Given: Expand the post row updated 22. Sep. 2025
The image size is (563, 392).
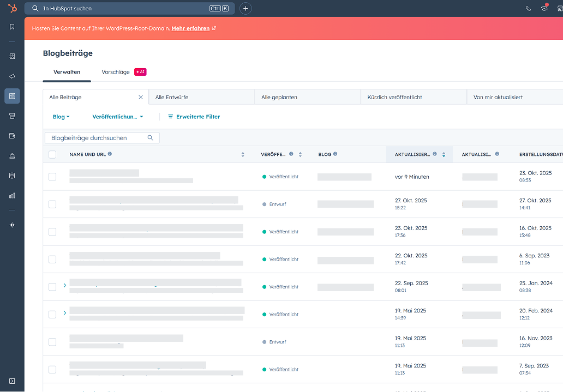Looking at the screenshot, I should pos(65,285).
